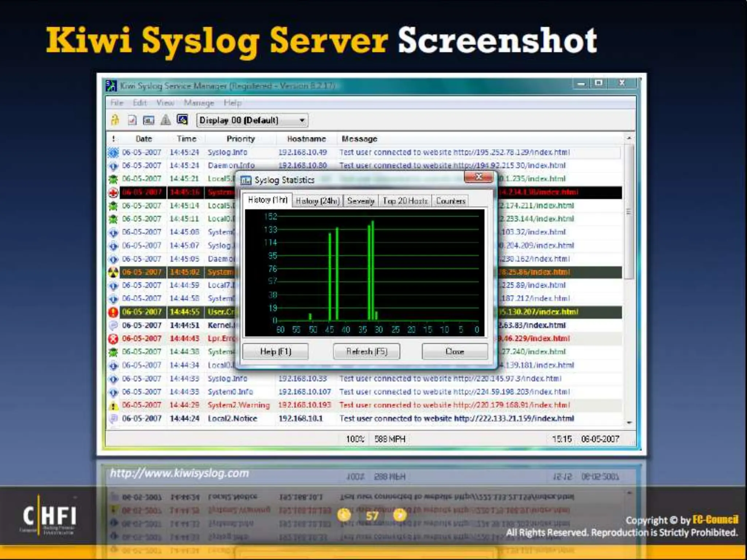The width and height of the screenshot is (747, 560).
Task: Click the Refresh (F5) button
Action: 367,351
